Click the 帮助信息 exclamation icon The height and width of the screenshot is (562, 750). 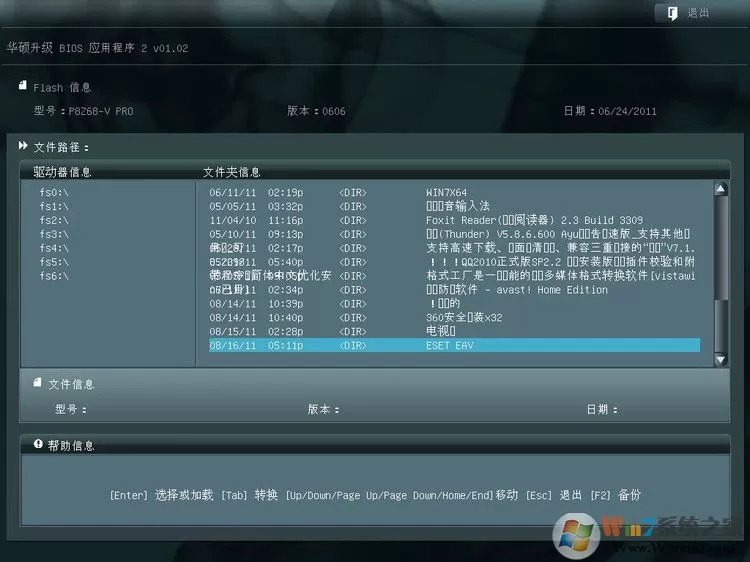pyautogui.click(x=38, y=444)
